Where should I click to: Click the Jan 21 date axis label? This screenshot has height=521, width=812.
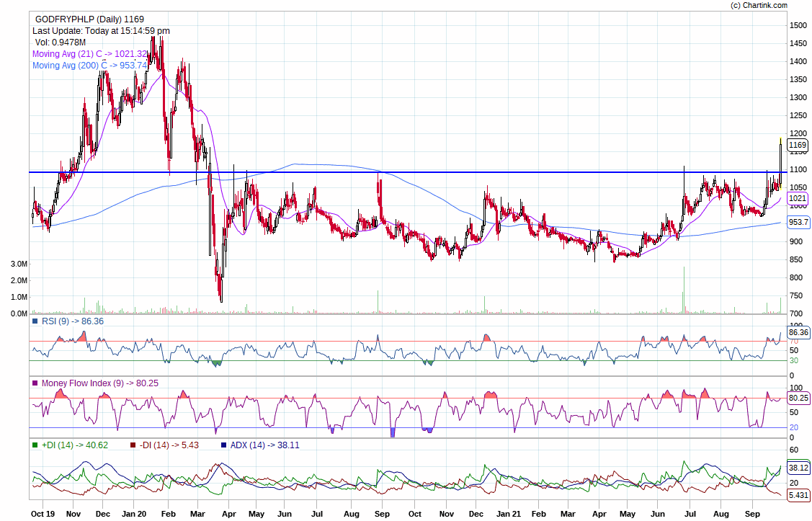pos(510,515)
